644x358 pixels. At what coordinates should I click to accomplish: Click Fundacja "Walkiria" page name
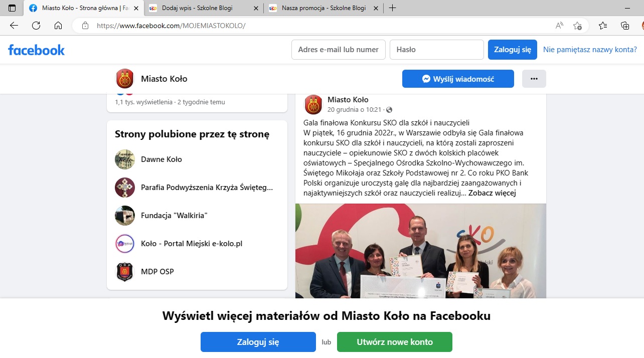pyautogui.click(x=174, y=216)
